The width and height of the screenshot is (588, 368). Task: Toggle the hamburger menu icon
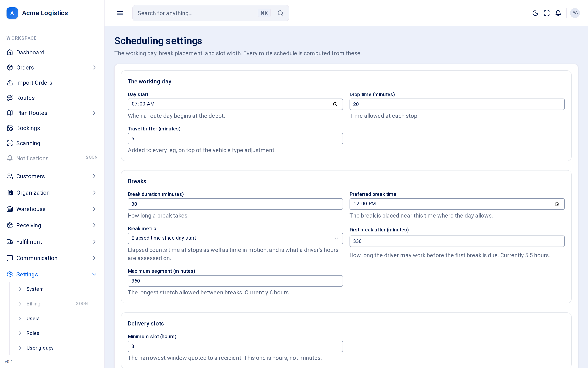[120, 13]
